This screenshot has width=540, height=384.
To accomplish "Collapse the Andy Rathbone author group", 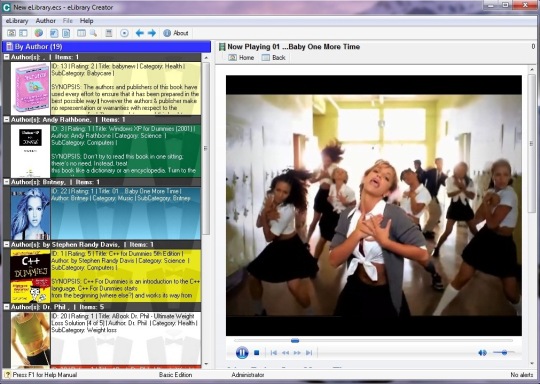I will (7, 120).
